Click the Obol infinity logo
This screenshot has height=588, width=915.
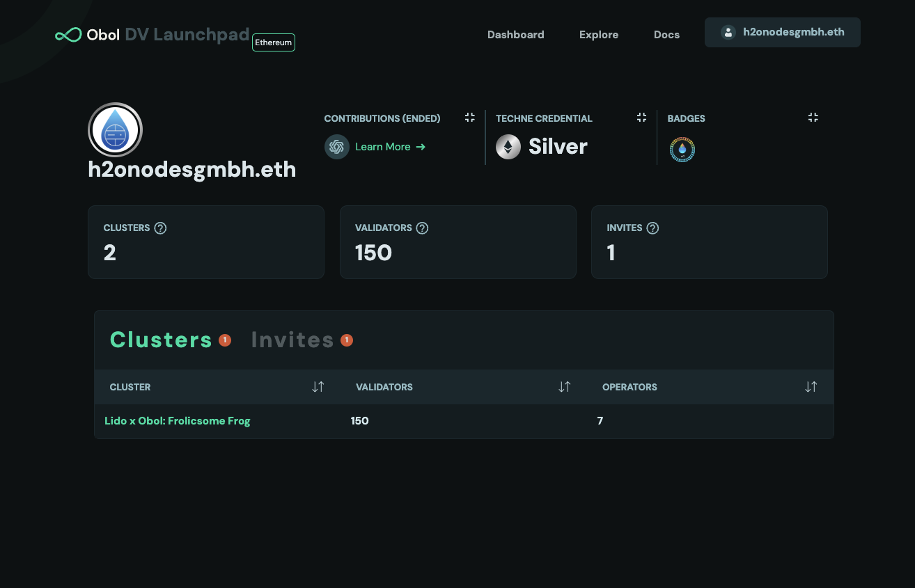(68, 35)
